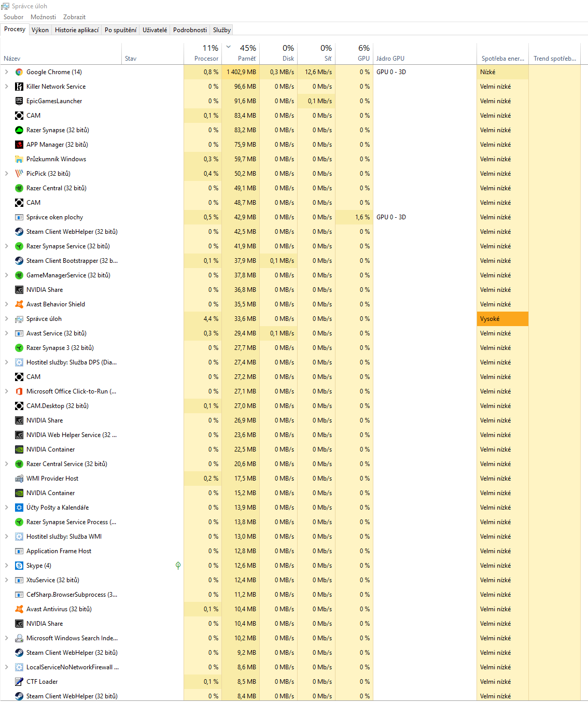
Task: Expand the Google Chrome process group
Action: click(6, 72)
